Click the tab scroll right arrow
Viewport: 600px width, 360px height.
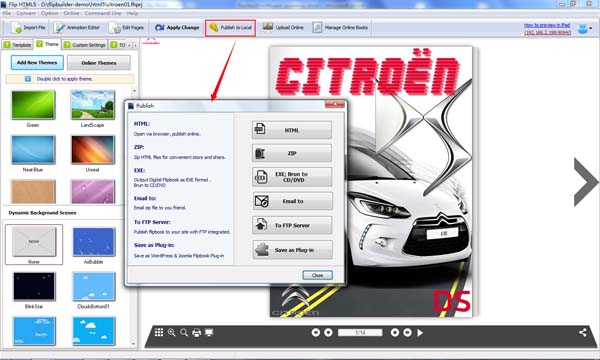(x=135, y=45)
